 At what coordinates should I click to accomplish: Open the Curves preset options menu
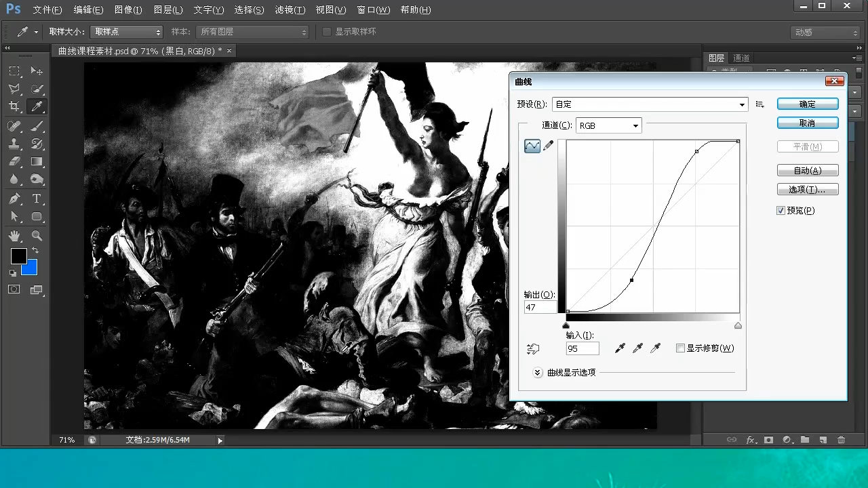point(759,104)
